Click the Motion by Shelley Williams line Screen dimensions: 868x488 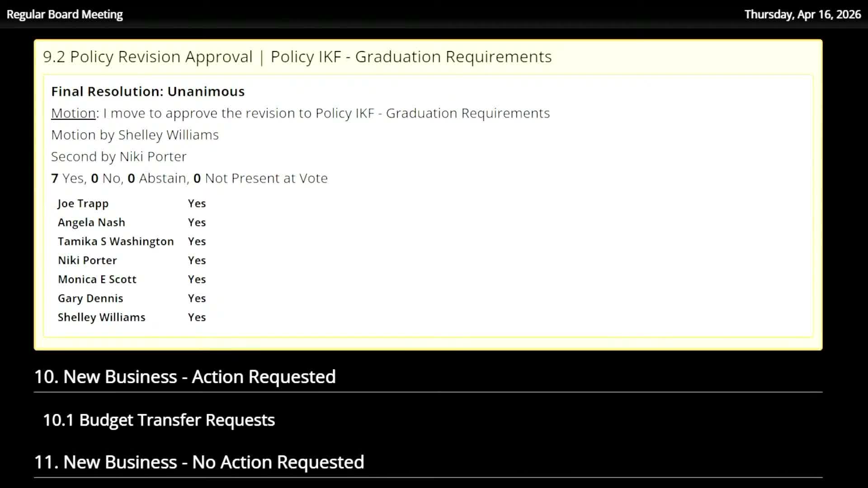point(135,135)
